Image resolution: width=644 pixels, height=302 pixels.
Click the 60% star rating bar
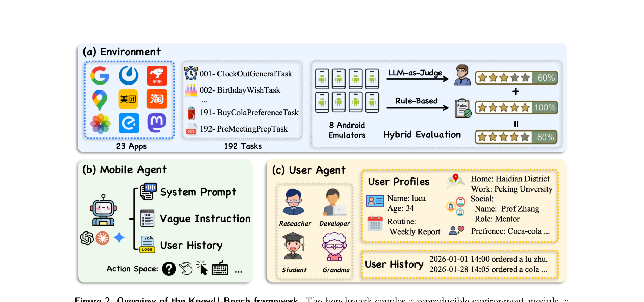[x=516, y=78]
